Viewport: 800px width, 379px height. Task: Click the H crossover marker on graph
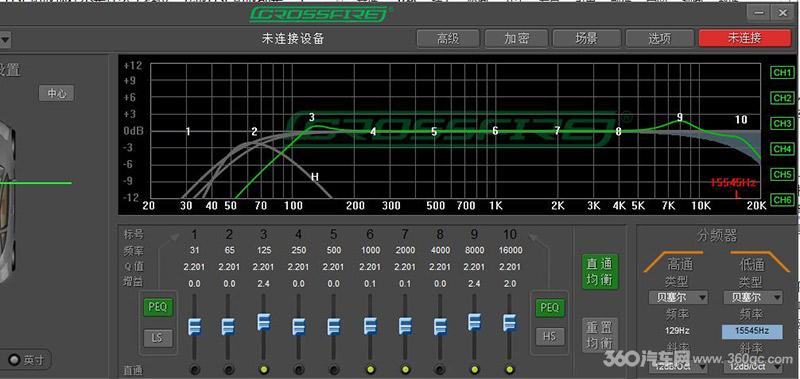315,177
